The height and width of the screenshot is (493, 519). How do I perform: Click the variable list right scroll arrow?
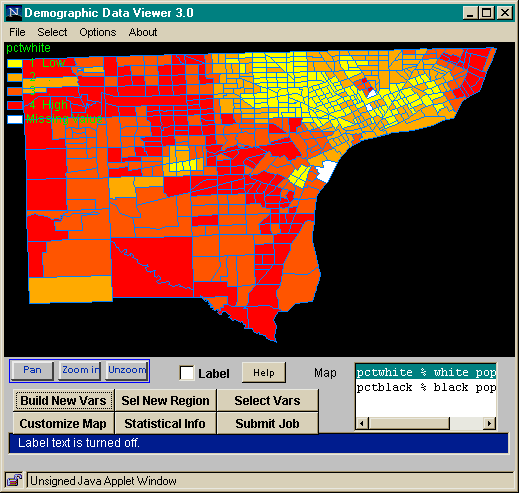click(489, 423)
